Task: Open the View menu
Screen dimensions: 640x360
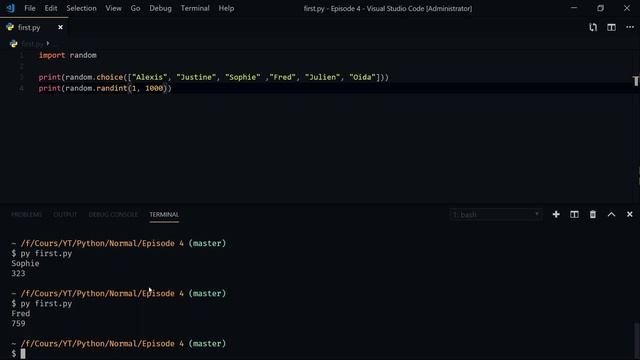Action: click(x=113, y=8)
